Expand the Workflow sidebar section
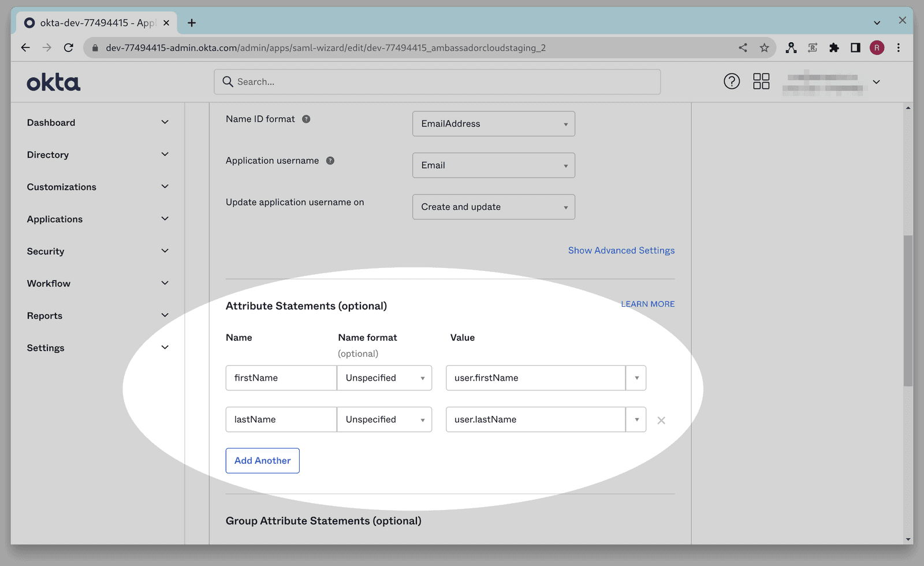Viewport: 924px width, 566px height. click(165, 283)
